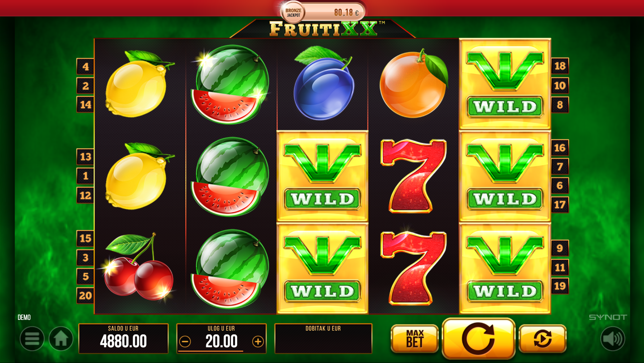Click the SALDO U EUR balance display
The height and width of the screenshot is (363, 644).
(123, 339)
